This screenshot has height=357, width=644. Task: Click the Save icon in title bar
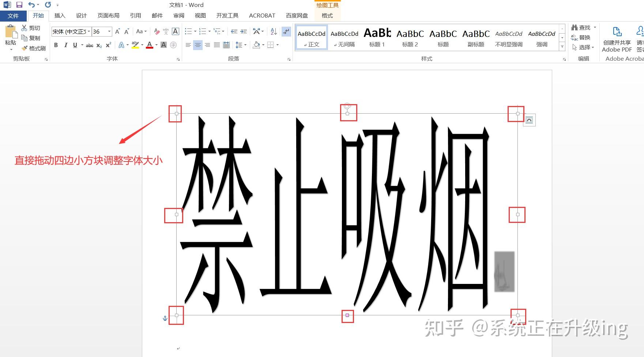pyautogui.click(x=19, y=5)
